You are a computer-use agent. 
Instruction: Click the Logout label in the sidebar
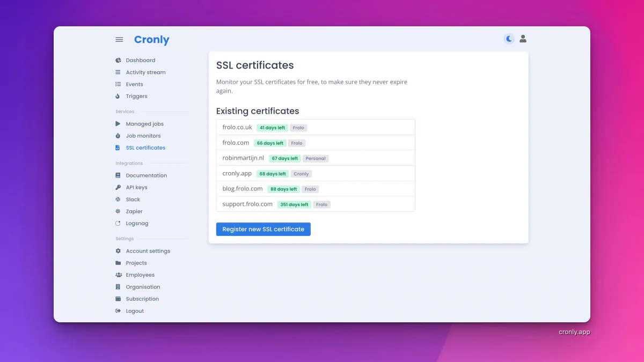click(135, 311)
